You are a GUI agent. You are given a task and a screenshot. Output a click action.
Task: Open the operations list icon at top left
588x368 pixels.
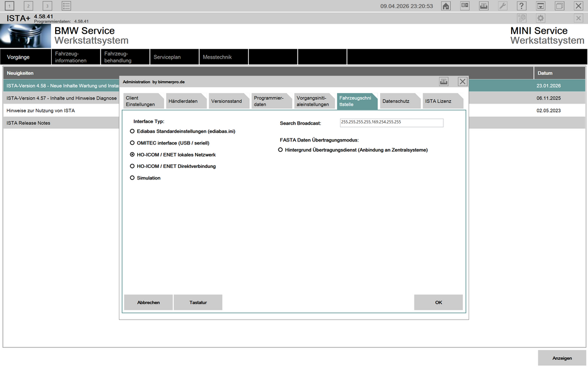click(67, 6)
